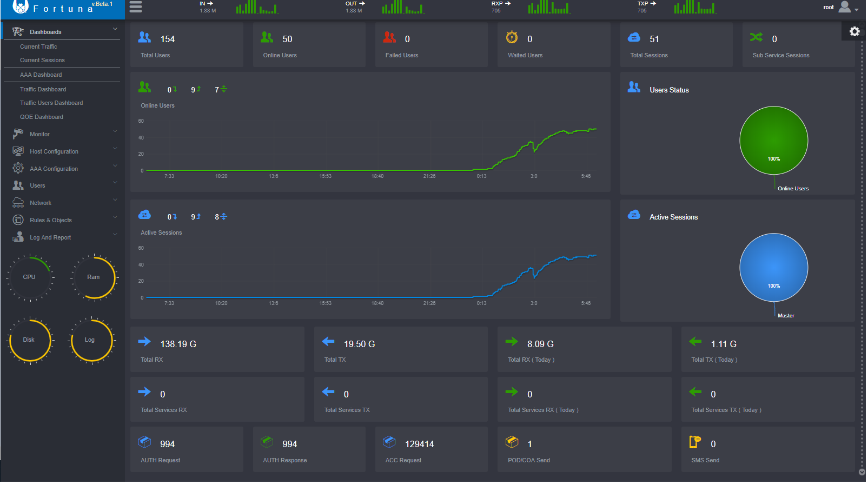Click the Monitor camera icon in sidebar
The width and height of the screenshot is (868, 485).
click(18, 134)
